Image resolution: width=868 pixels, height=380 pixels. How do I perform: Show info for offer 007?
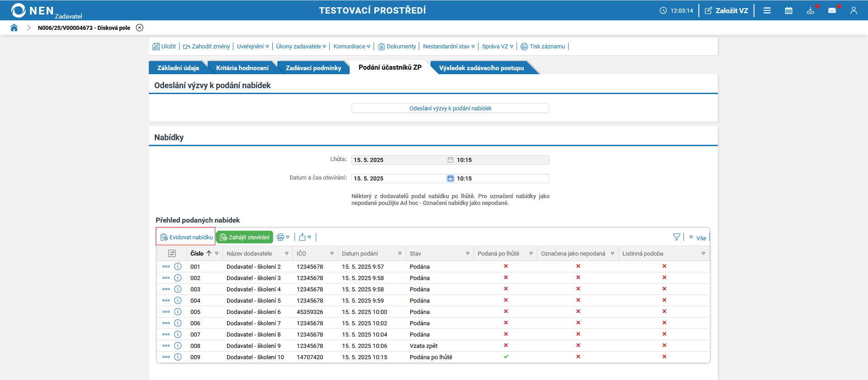[178, 334]
